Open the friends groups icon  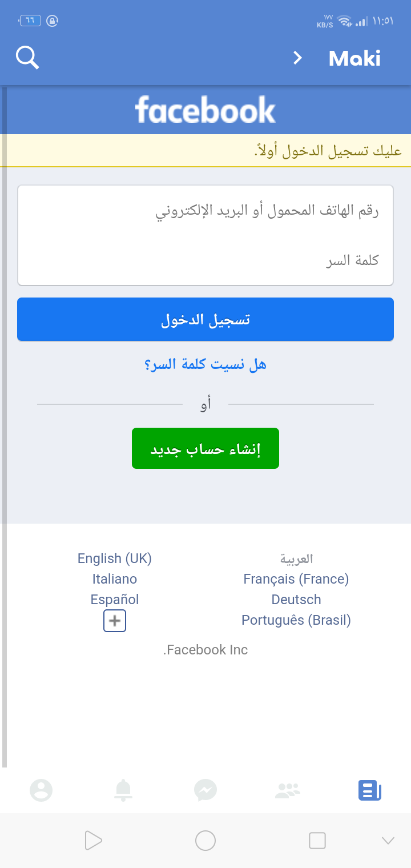tap(287, 790)
